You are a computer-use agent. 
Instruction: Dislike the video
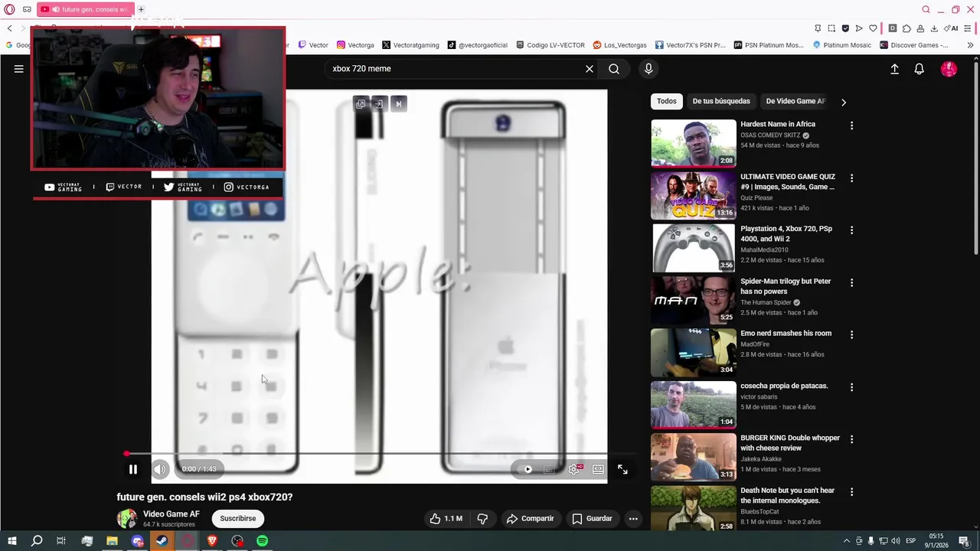click(x=482, y=518)
